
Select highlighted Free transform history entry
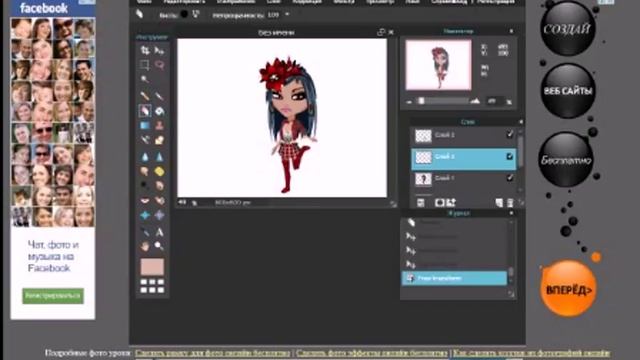point(454,278)
